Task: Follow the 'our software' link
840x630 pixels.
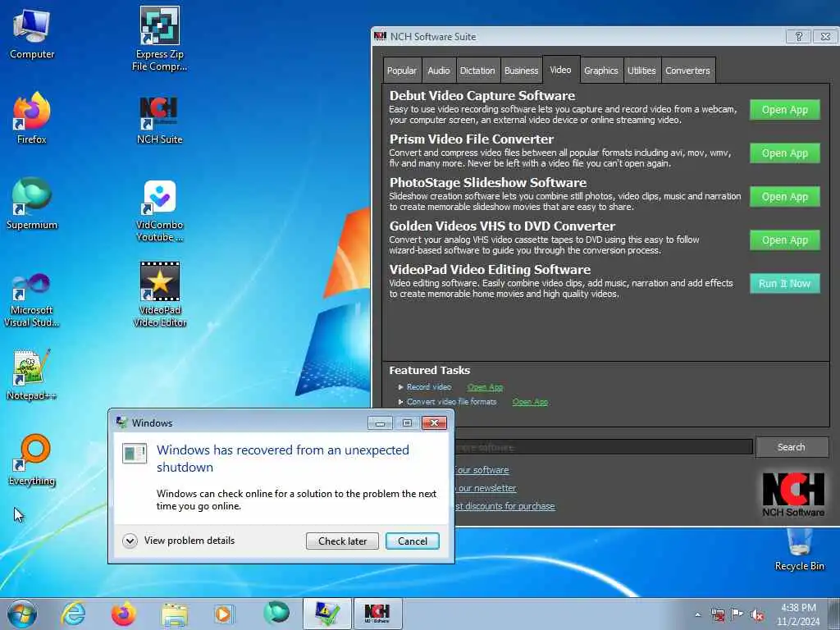Action: coord(482,470)
